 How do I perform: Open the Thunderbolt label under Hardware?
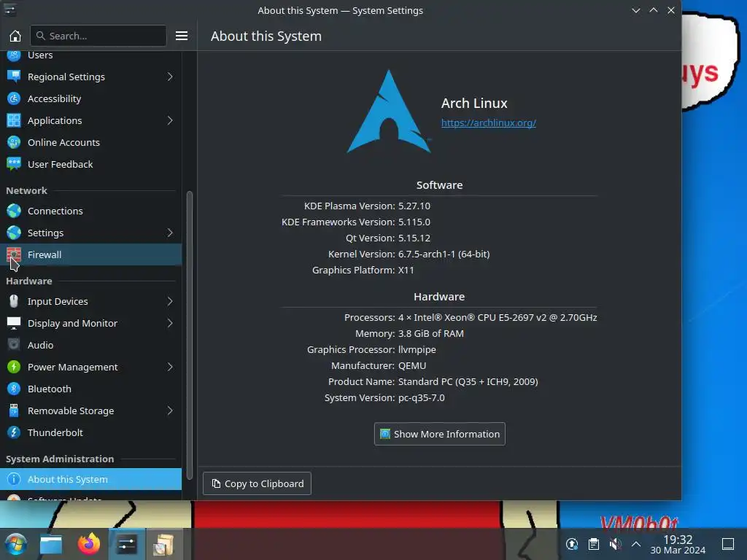point(55,433)
